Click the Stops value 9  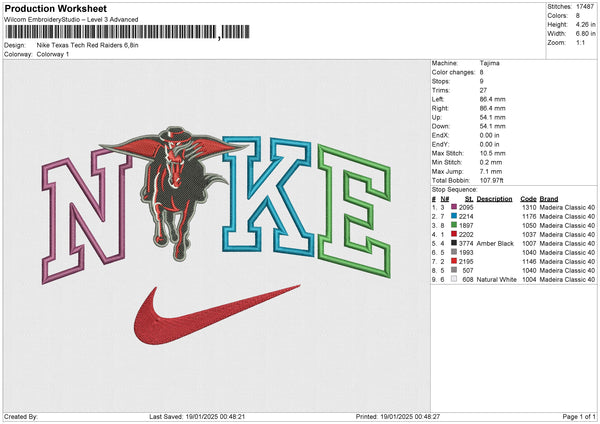tap(481, 81)
